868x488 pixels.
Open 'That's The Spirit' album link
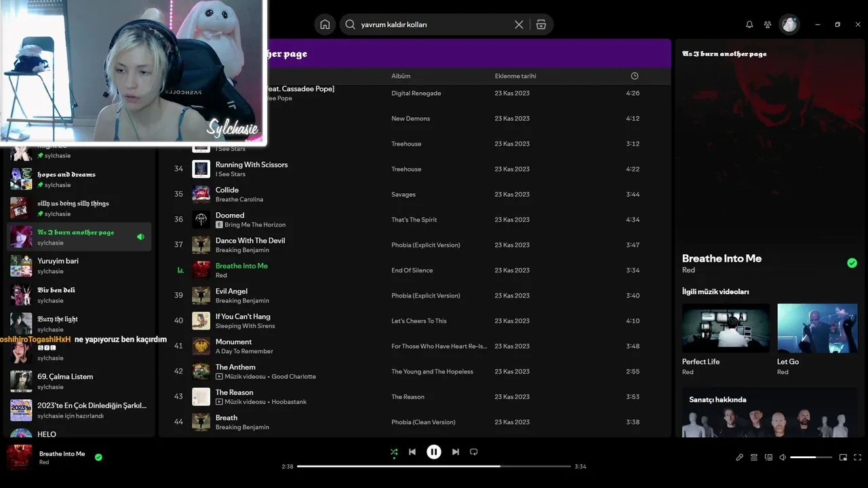414,220
